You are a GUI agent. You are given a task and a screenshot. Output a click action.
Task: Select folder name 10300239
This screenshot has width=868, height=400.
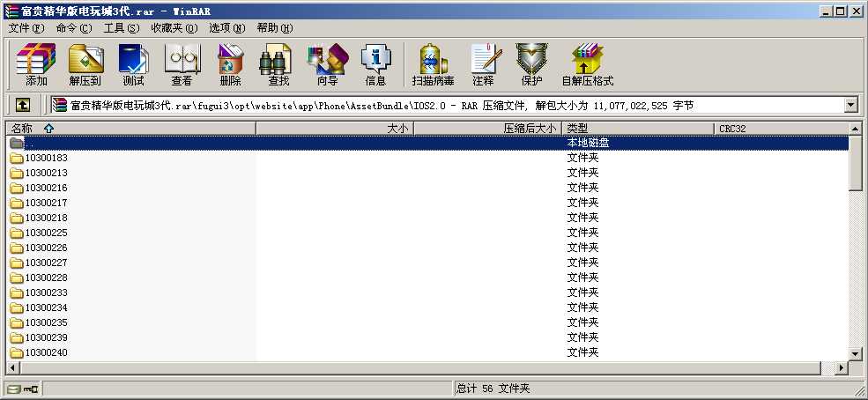coord(47,337)
